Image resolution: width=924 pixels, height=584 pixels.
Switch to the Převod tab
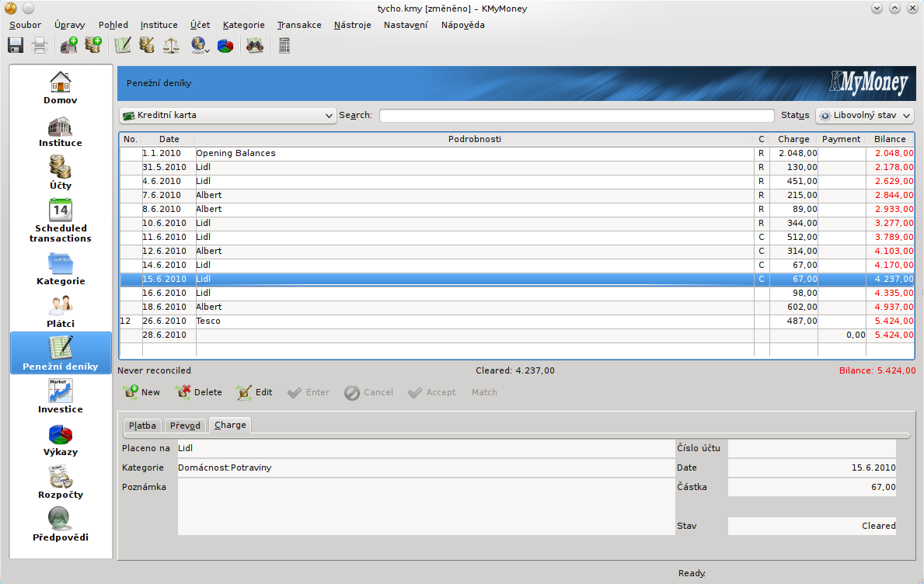pos(185,426)
